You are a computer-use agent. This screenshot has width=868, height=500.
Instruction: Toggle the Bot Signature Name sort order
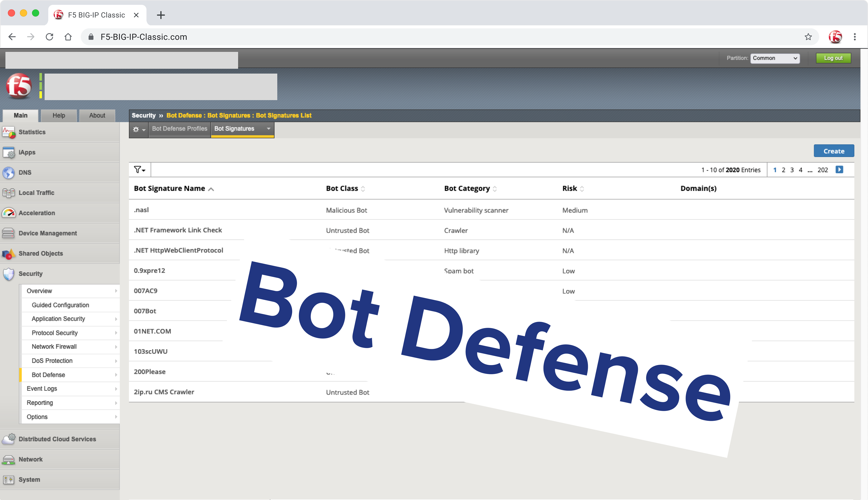coord(211,189)
